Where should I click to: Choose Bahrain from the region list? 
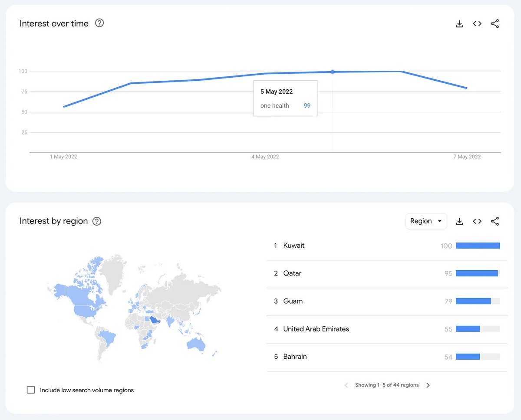point(295,357)
